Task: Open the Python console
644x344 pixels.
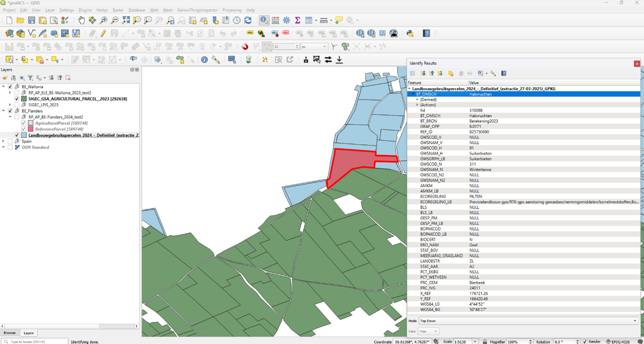Action: pos(410,33)
